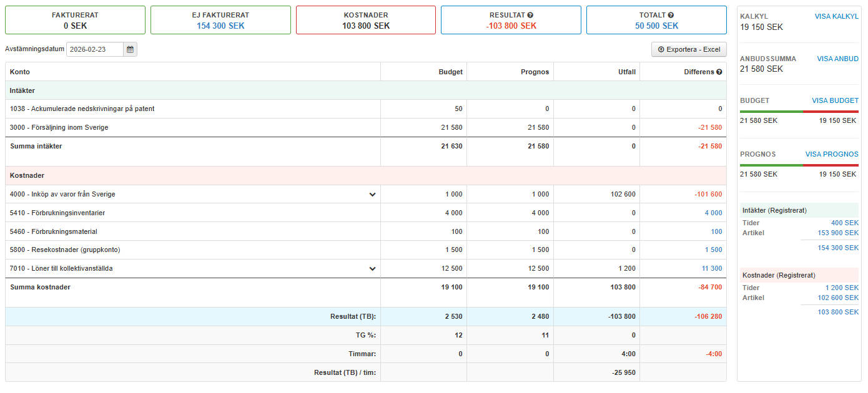Select the Fakturerat summary card
Image resolution: width=868 pixels, height=393 pixels.
(x=75, y=20)
